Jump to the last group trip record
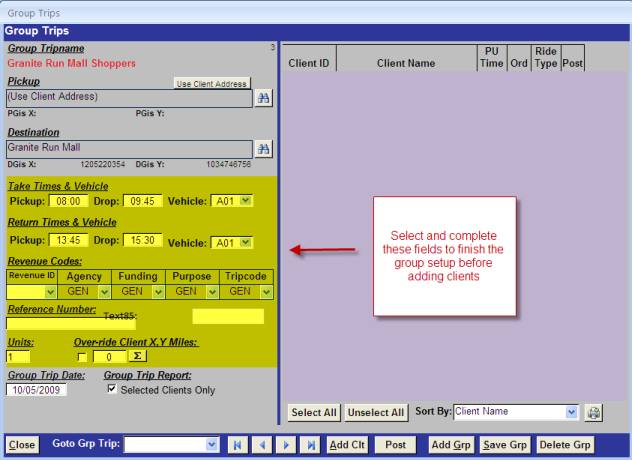Image resolution: width=632 pixels, height=460 pixels. pyautogui.click(x=310, y=444)
